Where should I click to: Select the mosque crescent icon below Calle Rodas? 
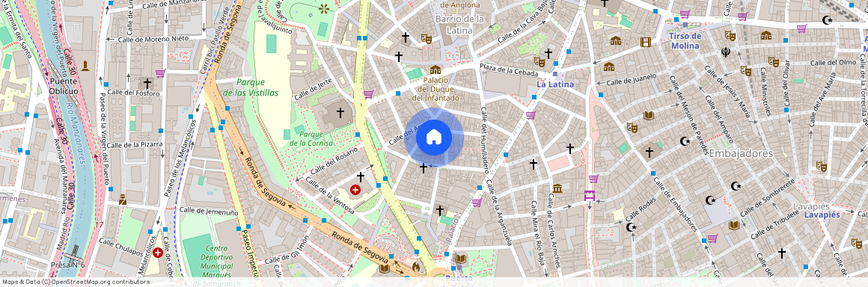[630, 226]
